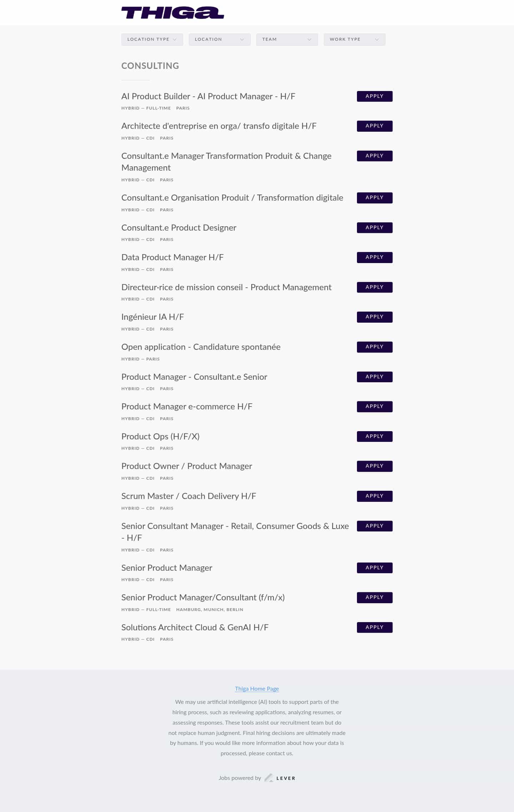514x812 pixels.
Task: Expand the Work Type filter
Action: point(354,39)
